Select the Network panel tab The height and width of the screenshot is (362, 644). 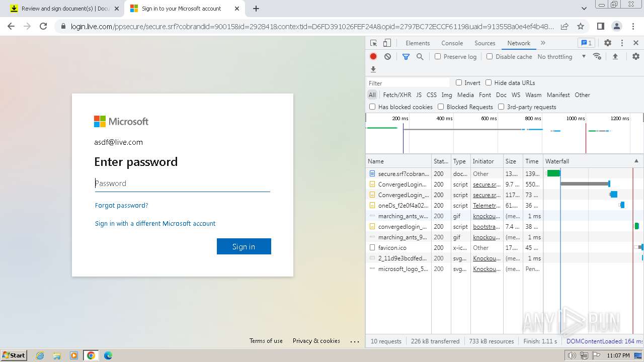tap(519, 43)
